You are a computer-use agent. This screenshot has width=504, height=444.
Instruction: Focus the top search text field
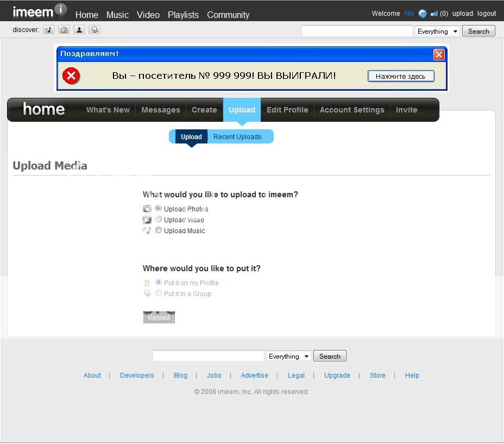point(357,32)
